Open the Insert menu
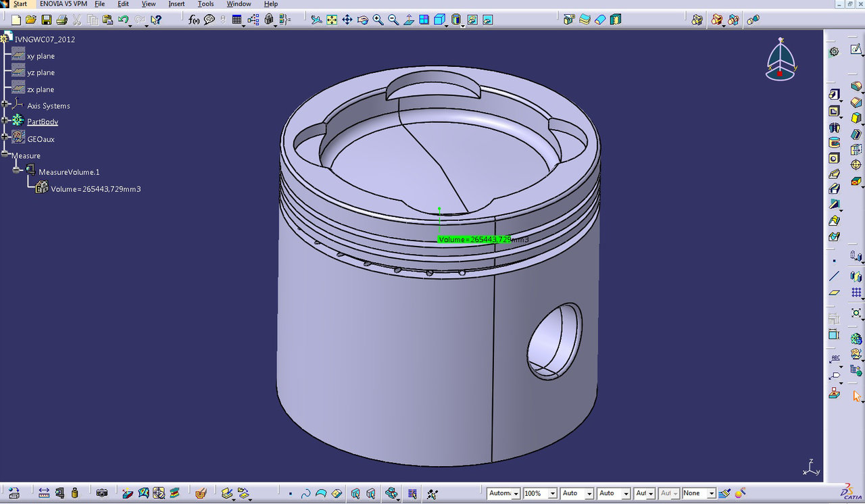Image resolution: width=865 pixels, height=504 pixels. [x=176, y=4]
